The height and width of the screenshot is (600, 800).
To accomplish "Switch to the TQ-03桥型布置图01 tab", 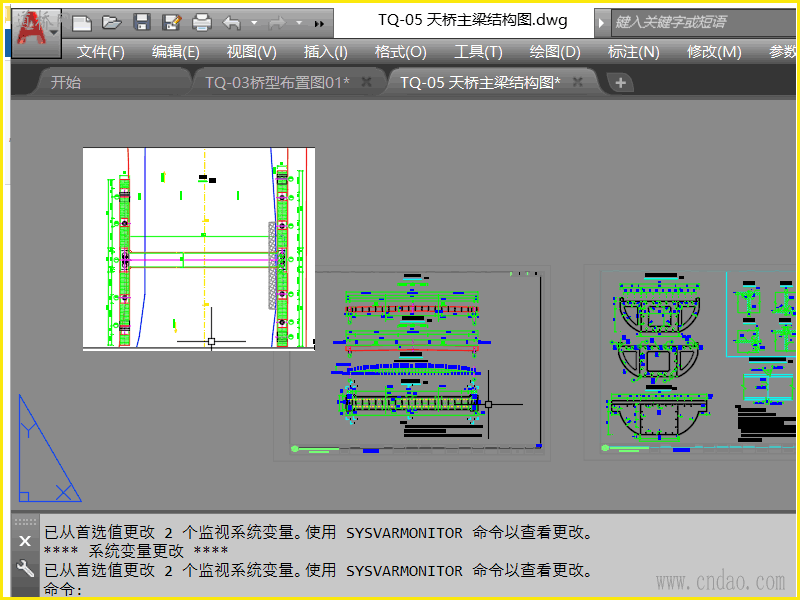I will coord(277,82).
